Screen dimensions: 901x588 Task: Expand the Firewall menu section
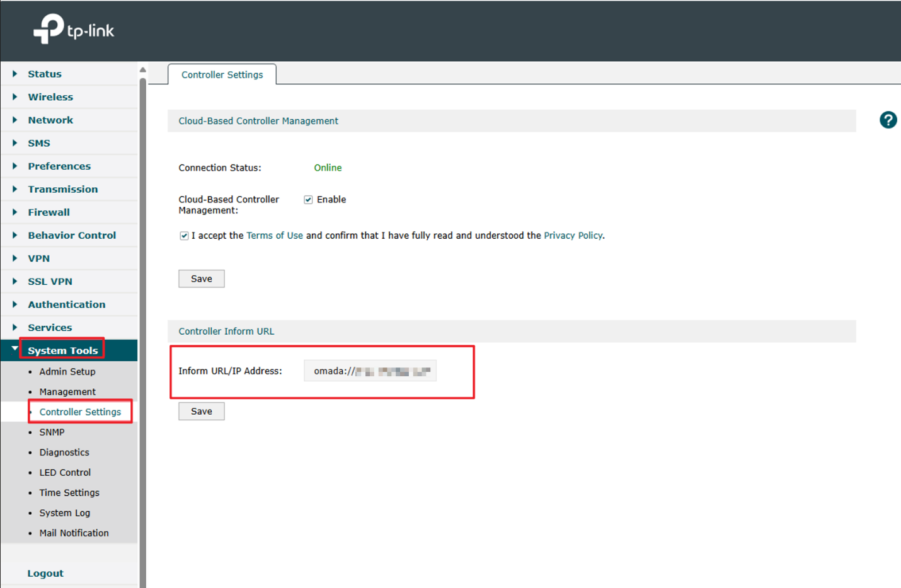49,212
